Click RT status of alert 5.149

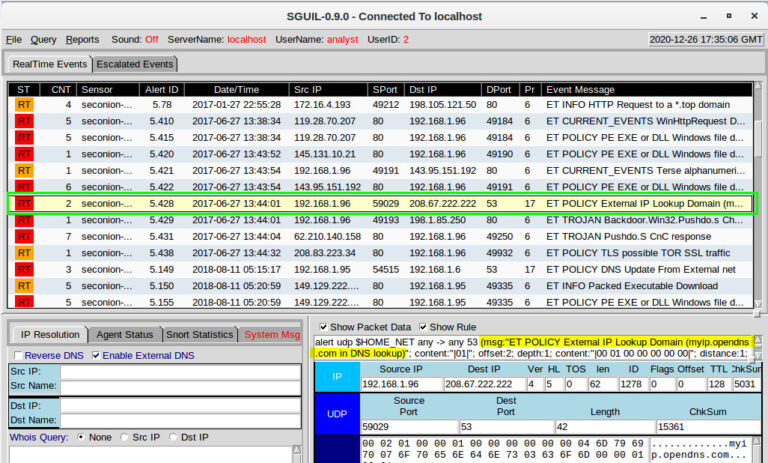24,269
